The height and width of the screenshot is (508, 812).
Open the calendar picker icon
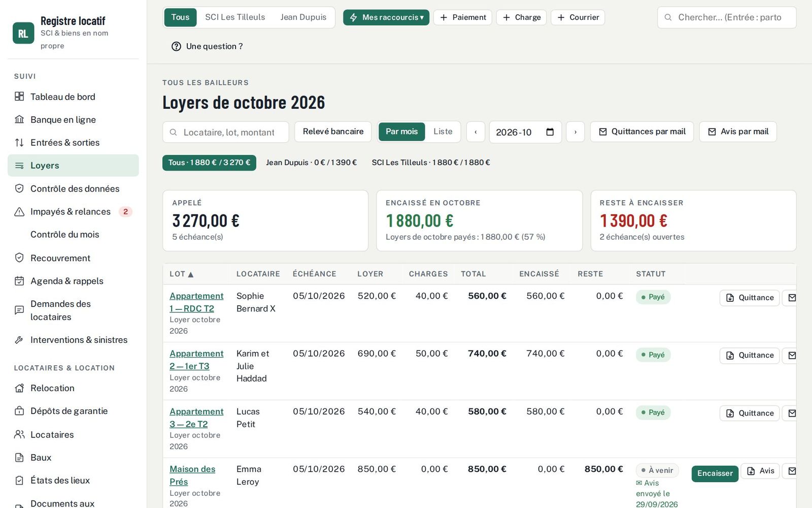[x=550, y=132]
